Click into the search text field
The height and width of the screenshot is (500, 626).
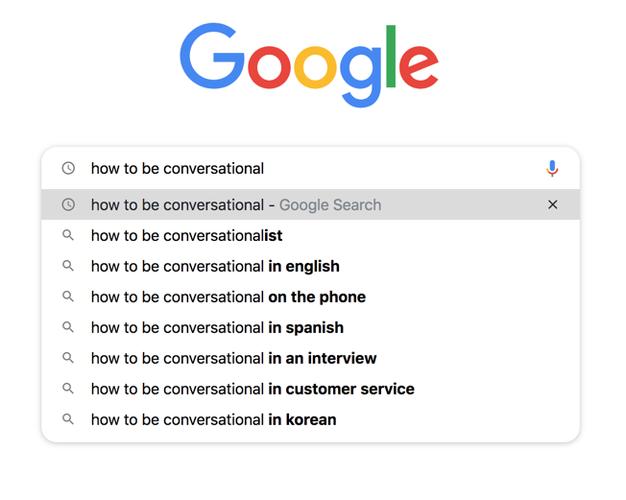point(311,169)
